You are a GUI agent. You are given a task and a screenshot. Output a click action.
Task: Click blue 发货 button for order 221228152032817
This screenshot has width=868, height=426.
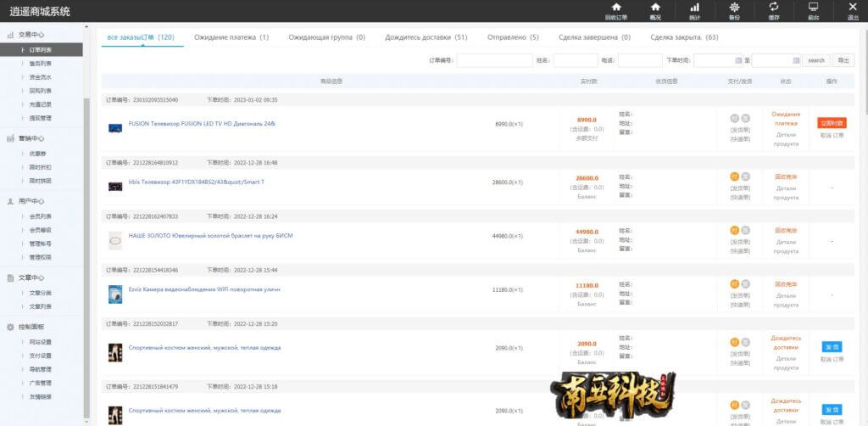tap(832, 347)
